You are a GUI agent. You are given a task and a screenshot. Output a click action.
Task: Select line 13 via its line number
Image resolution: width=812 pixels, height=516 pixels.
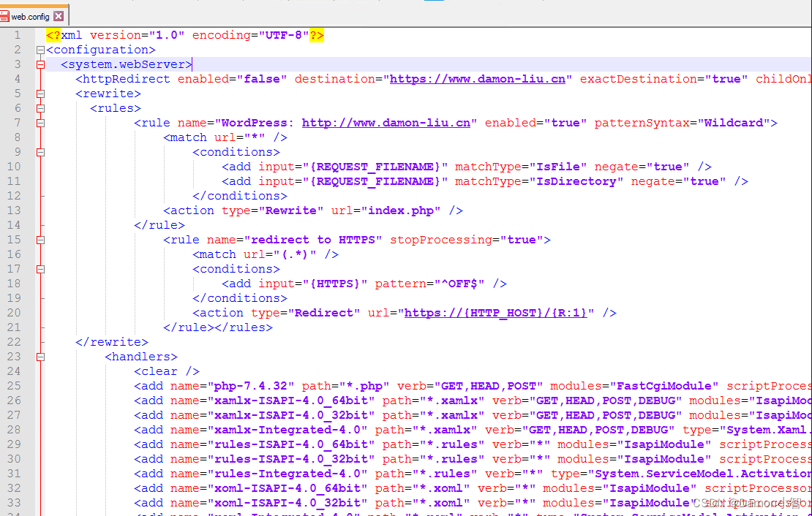(x=14, y=210)
